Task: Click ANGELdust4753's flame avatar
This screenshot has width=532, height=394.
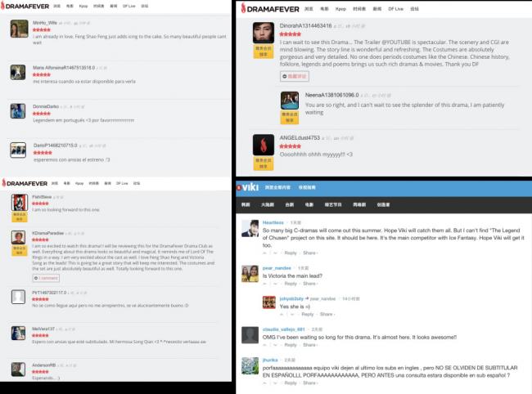Action: 264,145
